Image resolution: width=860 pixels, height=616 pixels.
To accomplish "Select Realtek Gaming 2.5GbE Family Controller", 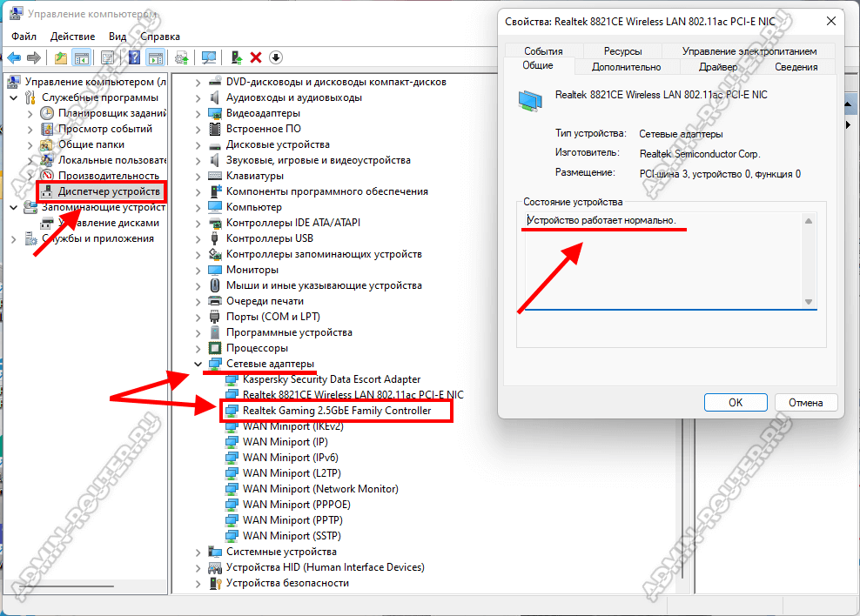I will 336,411.
